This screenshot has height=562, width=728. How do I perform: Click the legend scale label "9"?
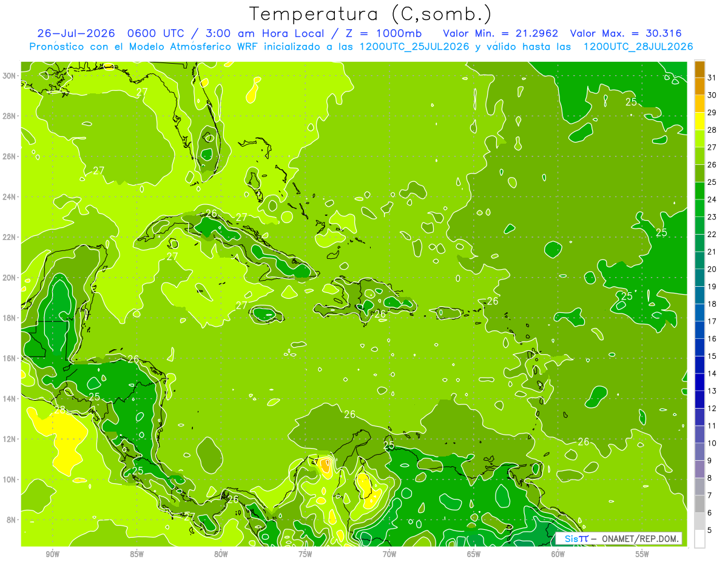pos(710,461)
